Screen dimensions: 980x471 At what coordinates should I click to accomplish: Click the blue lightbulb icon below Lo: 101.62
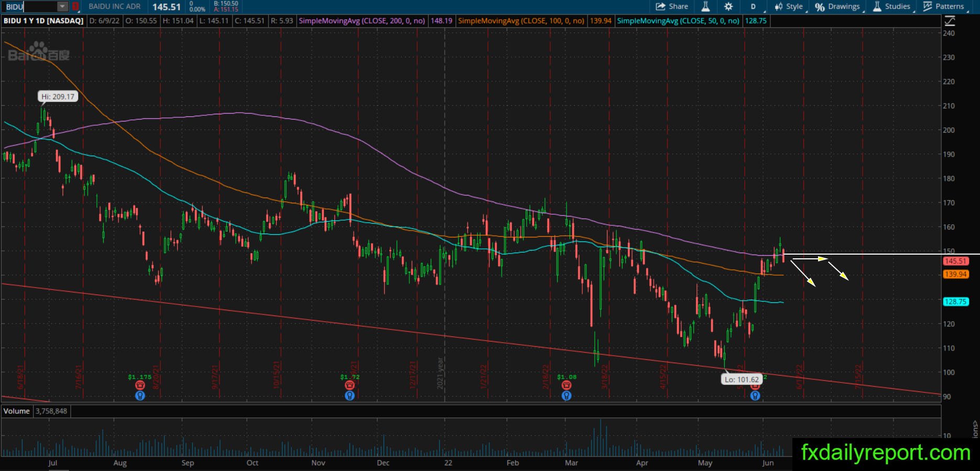755,396
